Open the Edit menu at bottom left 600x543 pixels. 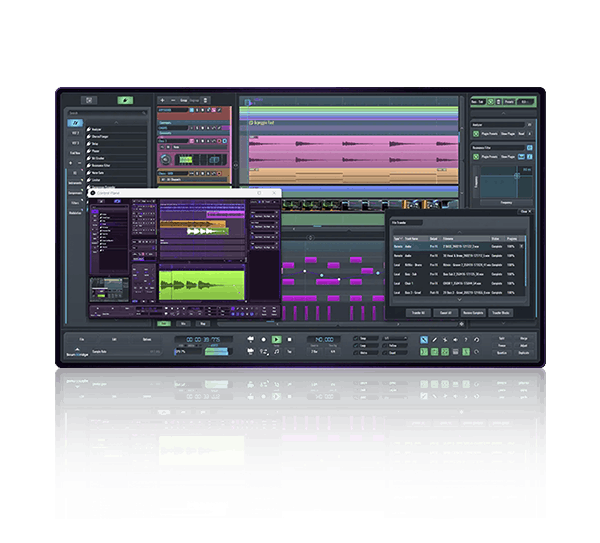[x=114, y=339]
